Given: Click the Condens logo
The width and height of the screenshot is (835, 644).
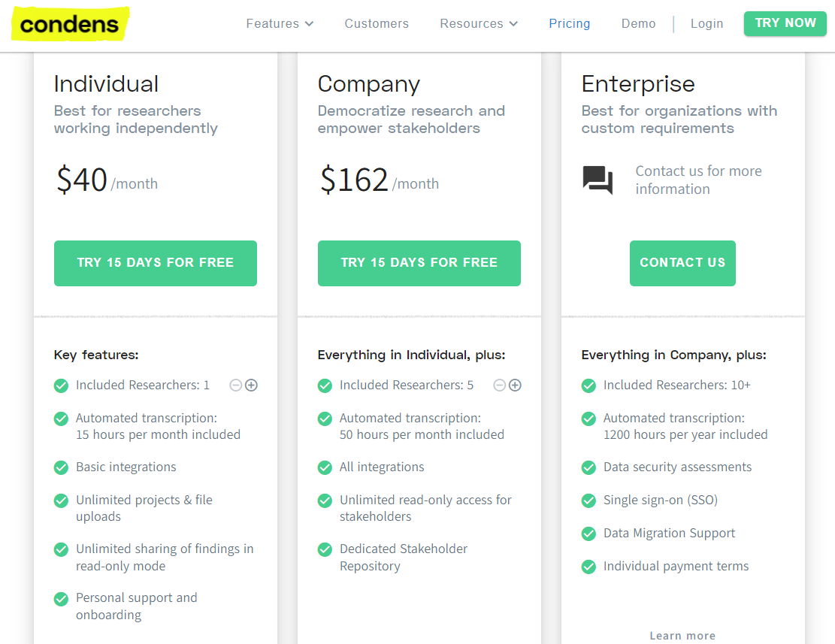Looking at the screenshot, I should click(x=70, y=24).
